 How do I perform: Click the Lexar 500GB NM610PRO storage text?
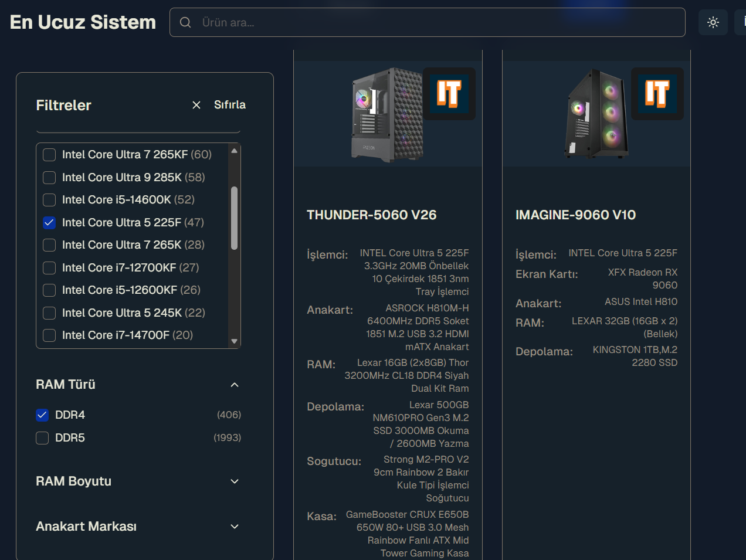click(421, 425)
